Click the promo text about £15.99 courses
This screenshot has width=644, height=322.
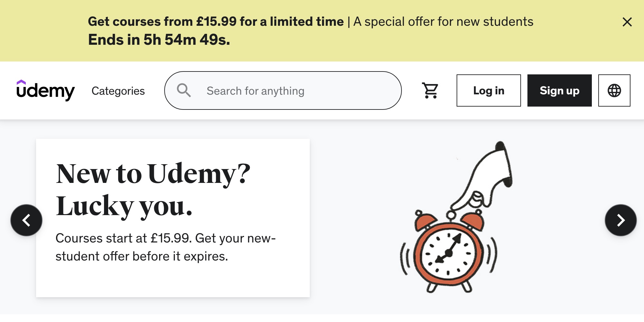[x=165, y=247]
